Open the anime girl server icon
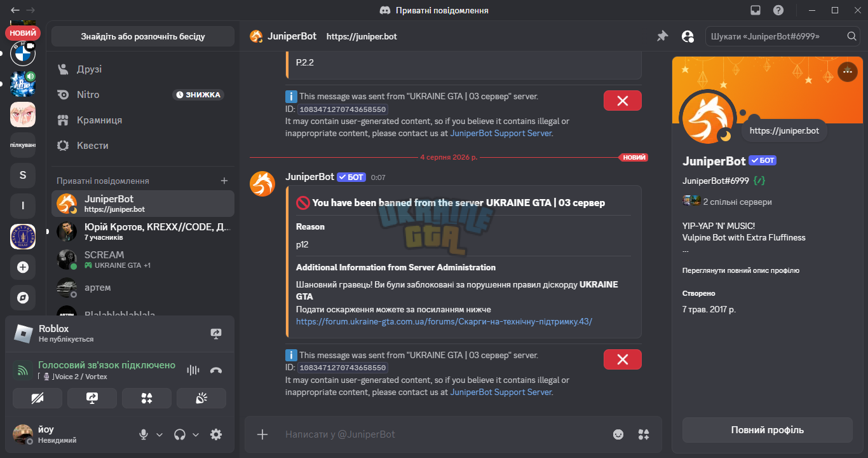 pyautogui.click(x=23, y=114)
